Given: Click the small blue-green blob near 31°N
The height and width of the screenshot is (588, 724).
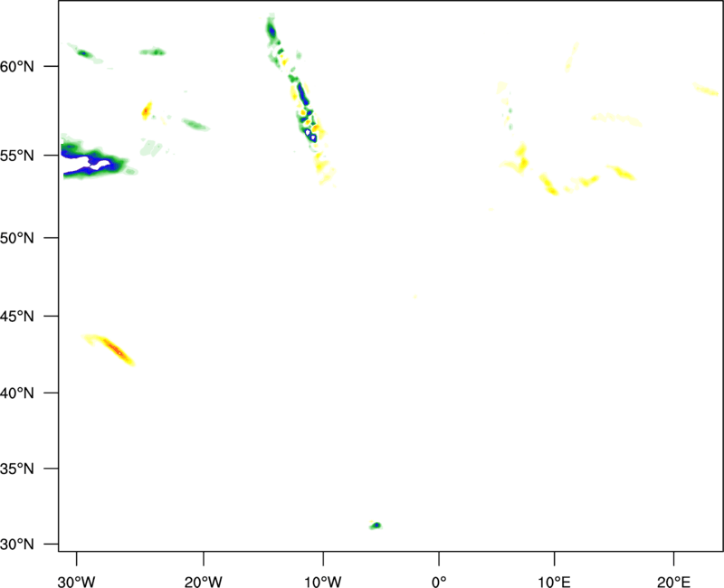Looking at the screenshot, I should [x=376, y=526].
